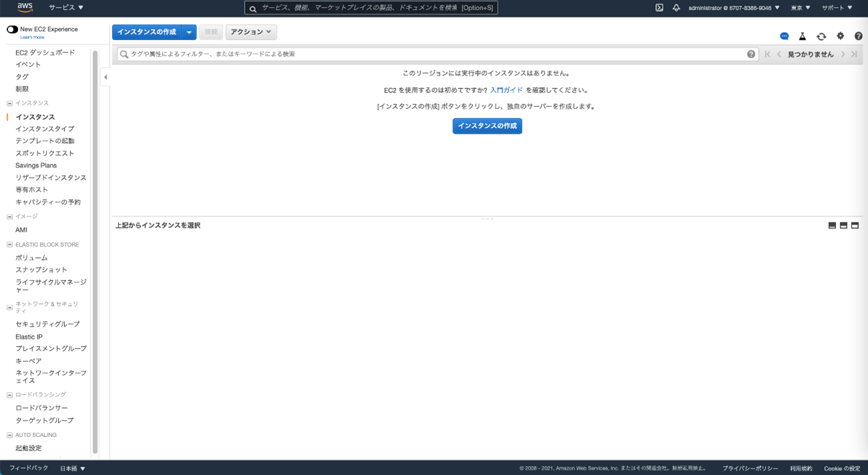Select セキュリティグループ in the sidebar

(x=47, y=324)
